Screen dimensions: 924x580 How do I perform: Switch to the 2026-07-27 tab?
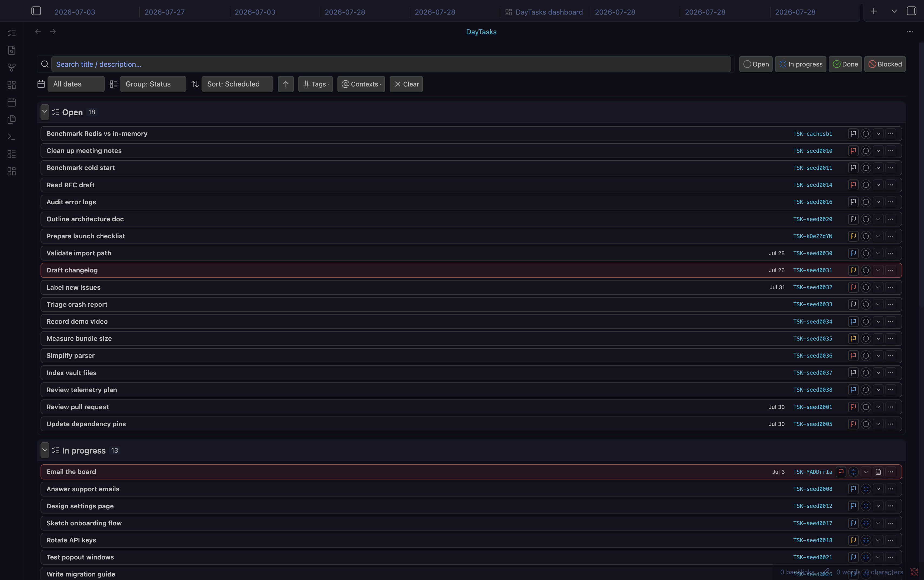[x=165, y=12]
